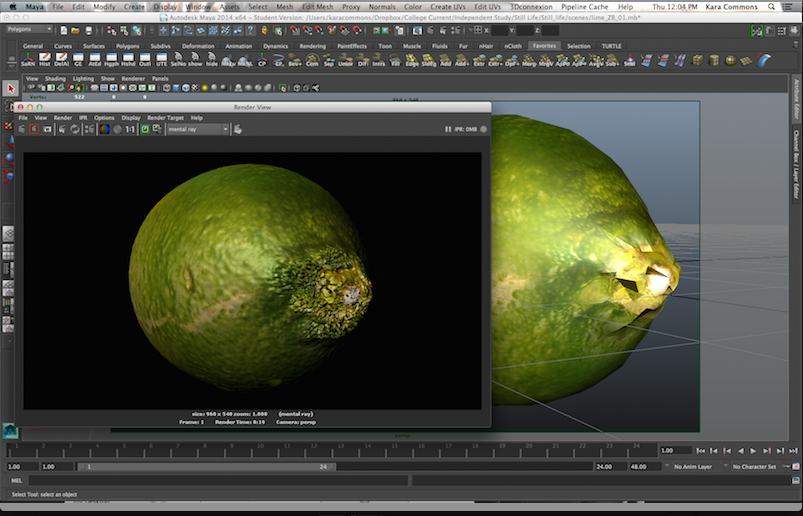Open viewport Shading menu

pyautogui.click(x=55, y=79)
